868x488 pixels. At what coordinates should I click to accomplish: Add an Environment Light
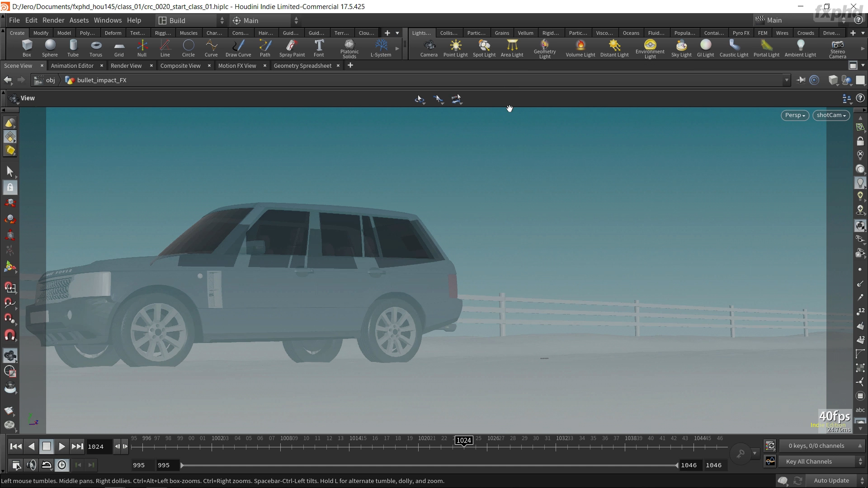[650, 48]
